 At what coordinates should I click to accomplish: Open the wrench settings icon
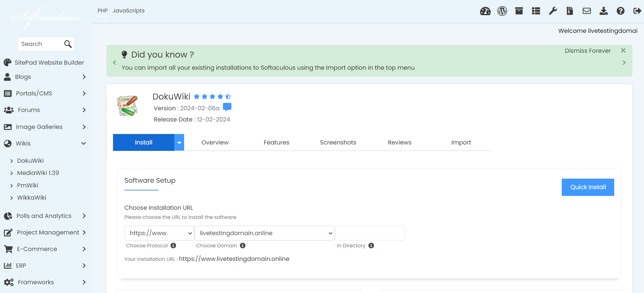pyautogui.click(x=553, y=11)
